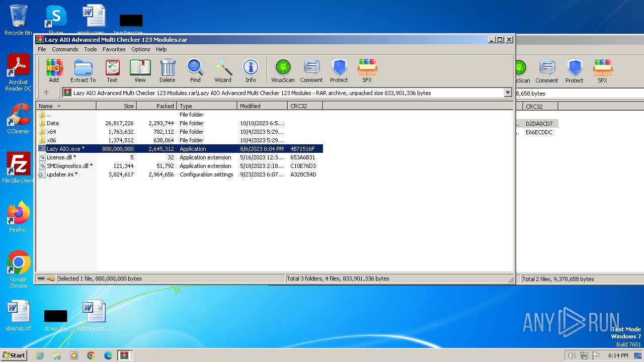Open the Skype desktop shortcut

55,20
